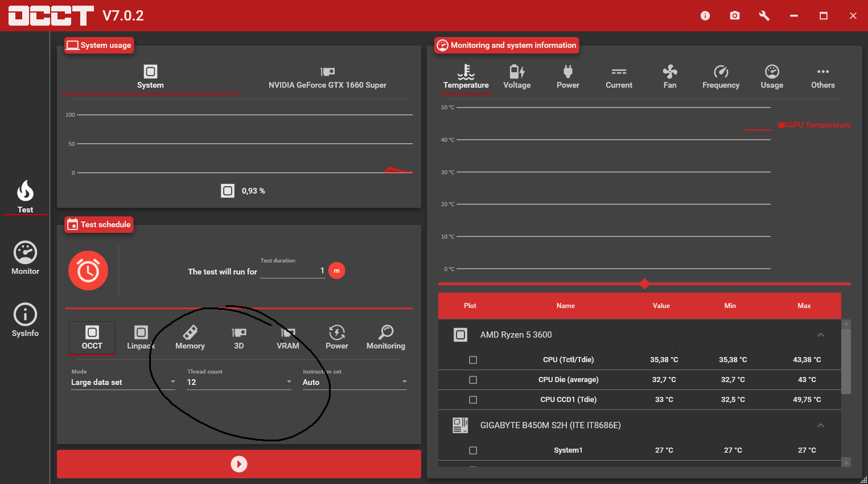868x484 pixels.
Task: Click the GPU Temperature legend entry
Action: tap(814, 125)
